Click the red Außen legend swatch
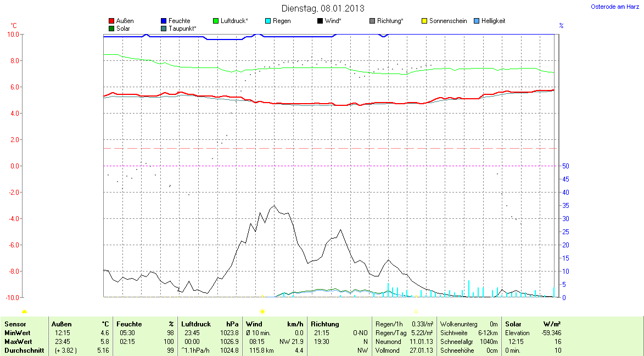The height and width of the screenshot is (356, 644). 112,21
